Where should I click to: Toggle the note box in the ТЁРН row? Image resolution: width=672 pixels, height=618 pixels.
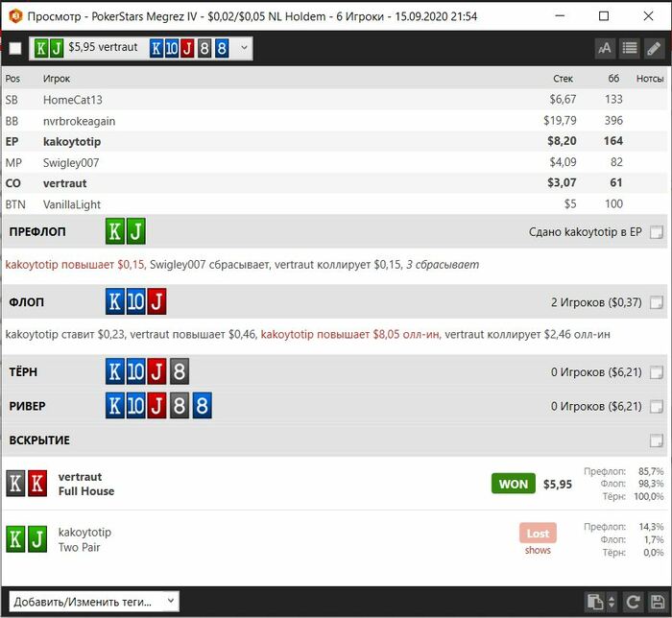[x=656, y=372]
